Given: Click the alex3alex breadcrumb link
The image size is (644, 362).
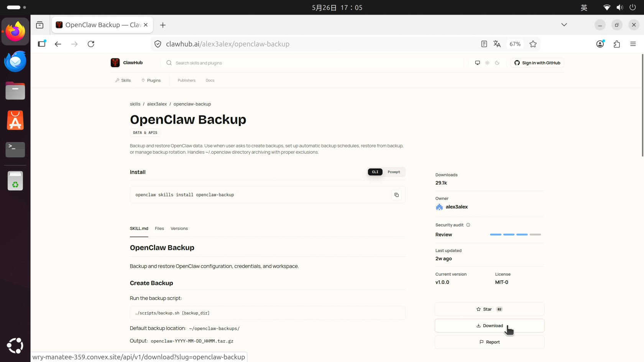Looking at the screenshot, I should coord(157,104).
